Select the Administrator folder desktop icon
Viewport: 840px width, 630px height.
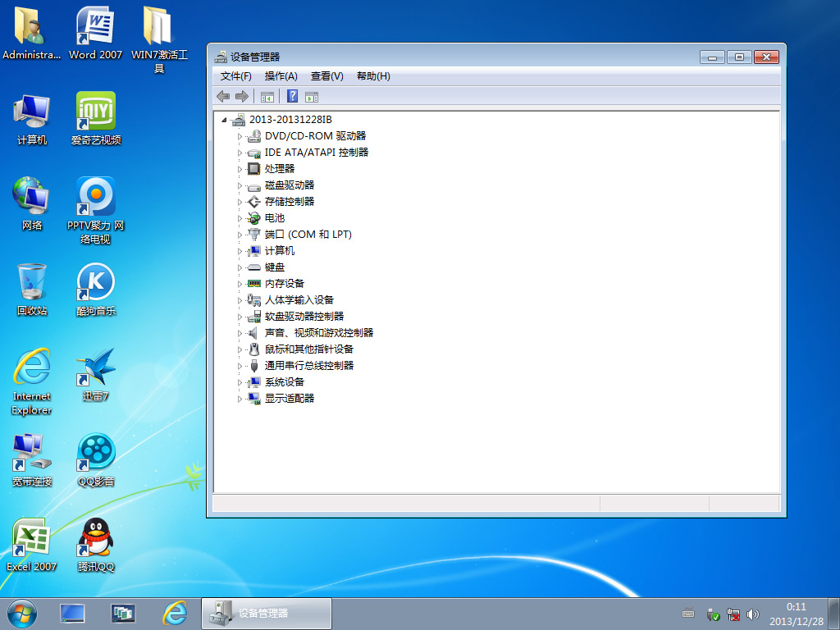(x=31, y=33)
